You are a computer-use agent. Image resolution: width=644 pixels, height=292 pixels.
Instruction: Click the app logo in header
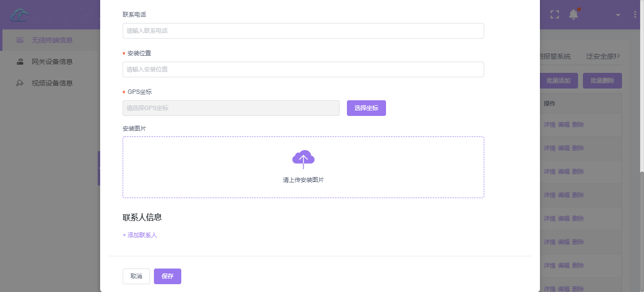click(20, 15)
